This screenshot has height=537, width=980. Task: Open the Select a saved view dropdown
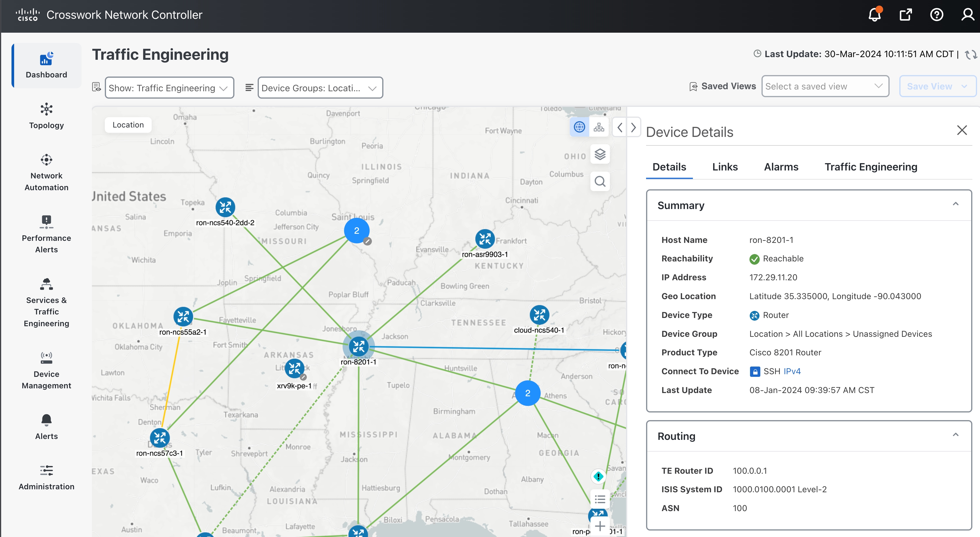(825, 86)
